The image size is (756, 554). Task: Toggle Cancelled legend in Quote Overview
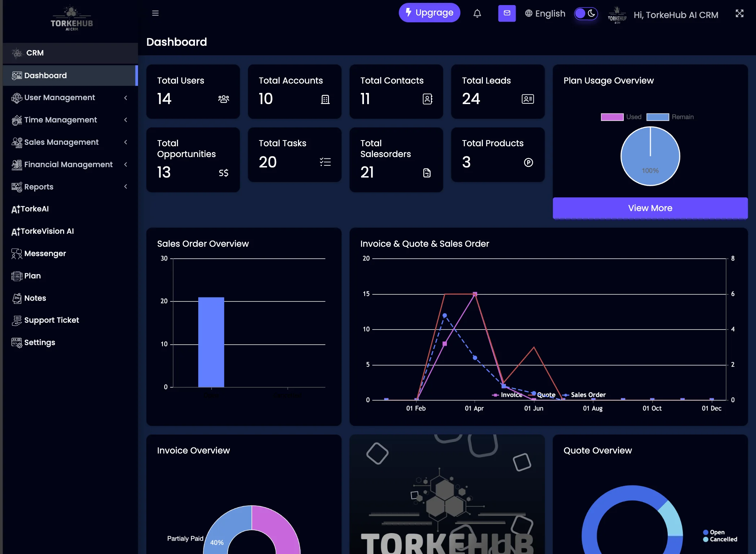720,539
